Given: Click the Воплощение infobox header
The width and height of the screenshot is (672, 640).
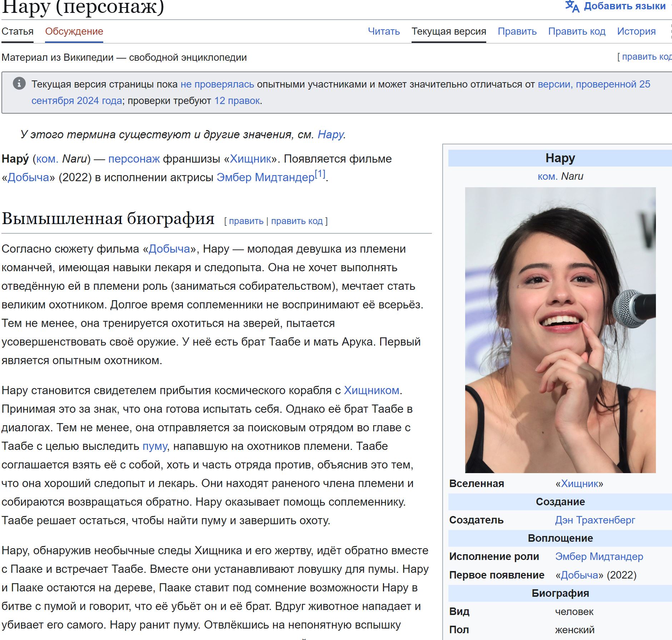Looking at the screenshot, I should coord(560,538).
